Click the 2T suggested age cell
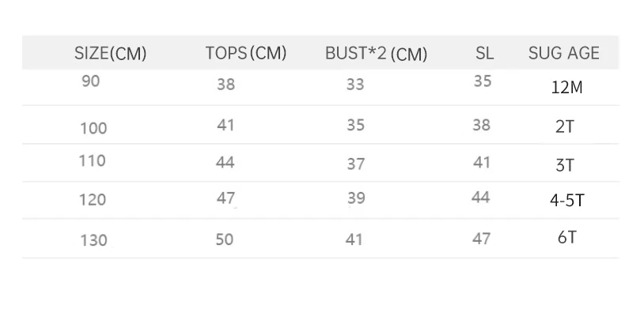The width and height of the screenshot is (644, 309). pos(565,126)
